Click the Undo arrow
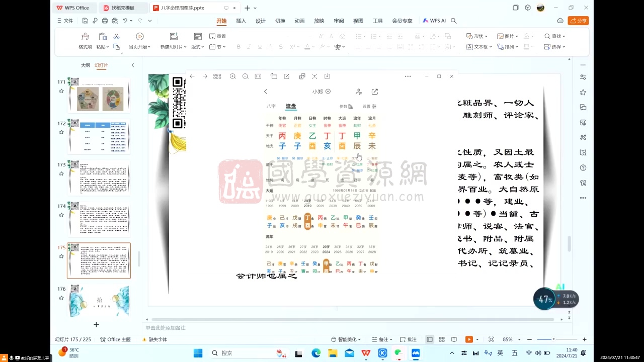The height and width of the screenshot is (362, 644). point(125,21)
